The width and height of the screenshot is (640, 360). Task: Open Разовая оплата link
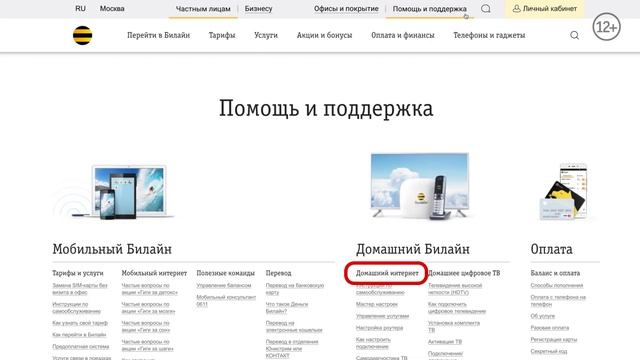[550, 328]
